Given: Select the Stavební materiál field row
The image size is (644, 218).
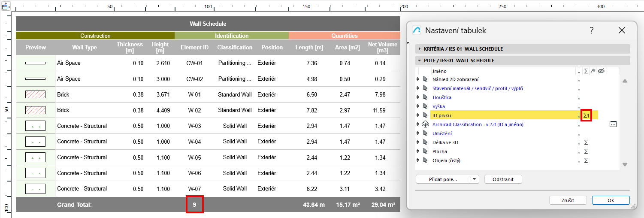Looking at the screenshot, I should coord(477,88).
